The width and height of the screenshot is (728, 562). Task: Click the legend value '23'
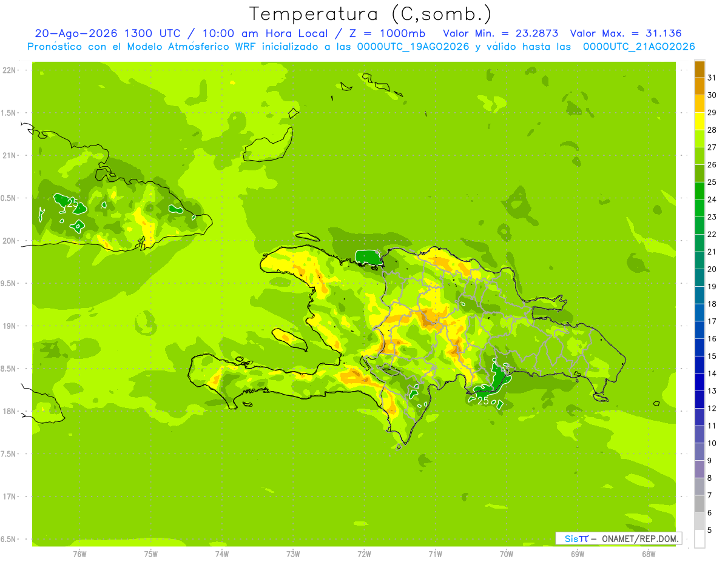(712, 217)
